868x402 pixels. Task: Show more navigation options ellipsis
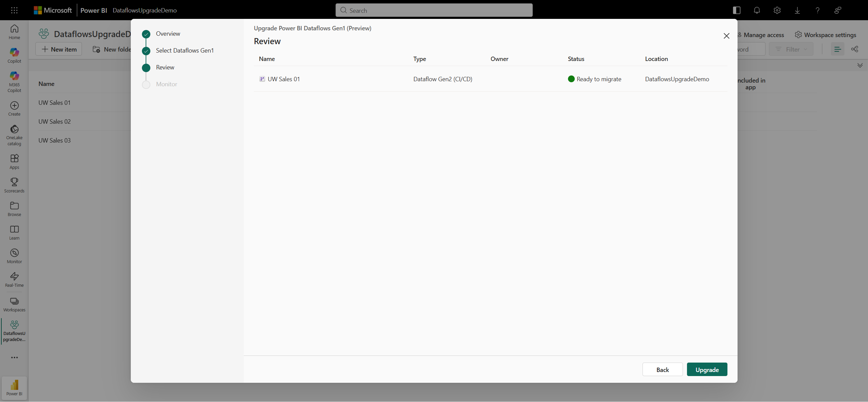point(14,357)
